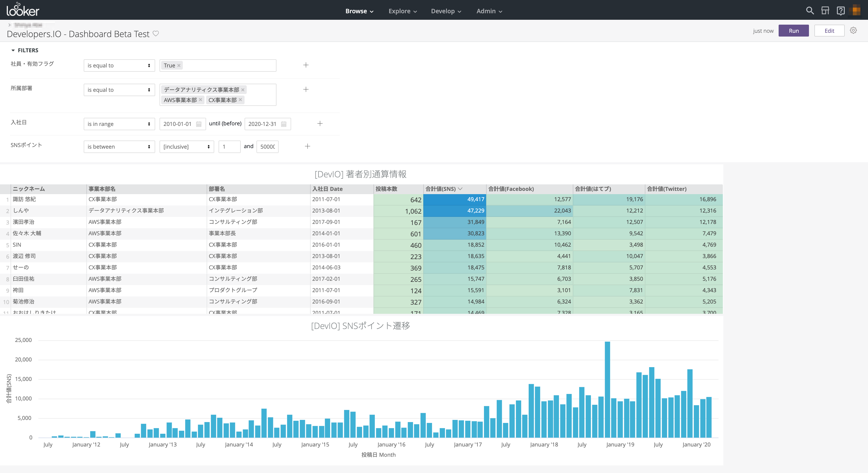Open the calendar picker for the 2020-12-31 date
The width and height of the screenshot is (868, 473).
(x=283, y=124)
